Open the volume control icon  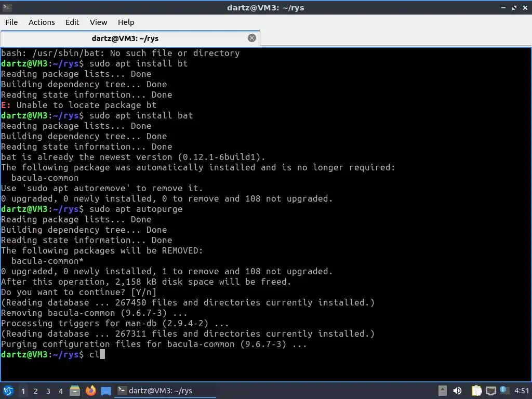click(x=457, y=391)
